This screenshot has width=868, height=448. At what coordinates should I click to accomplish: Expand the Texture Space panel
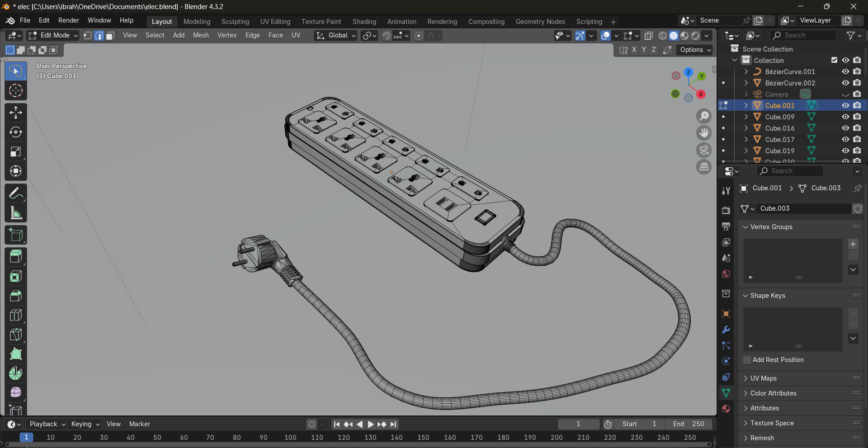[801, 423]
